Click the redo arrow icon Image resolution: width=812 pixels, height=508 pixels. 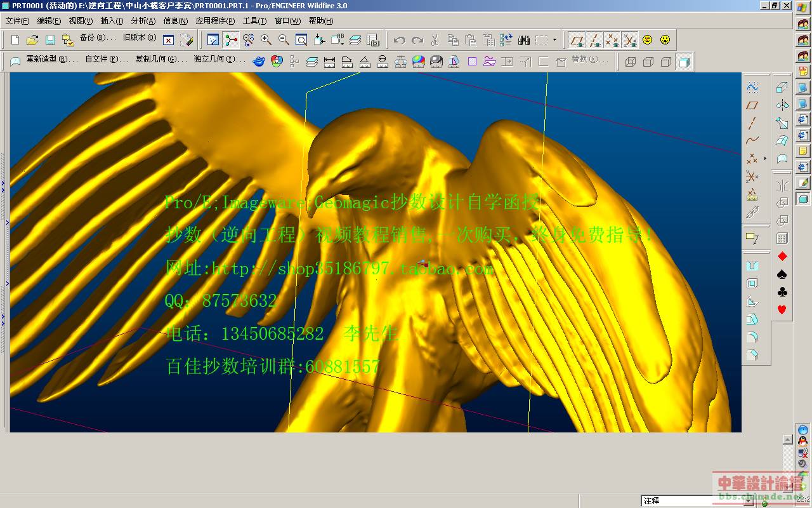pos(417,40)
